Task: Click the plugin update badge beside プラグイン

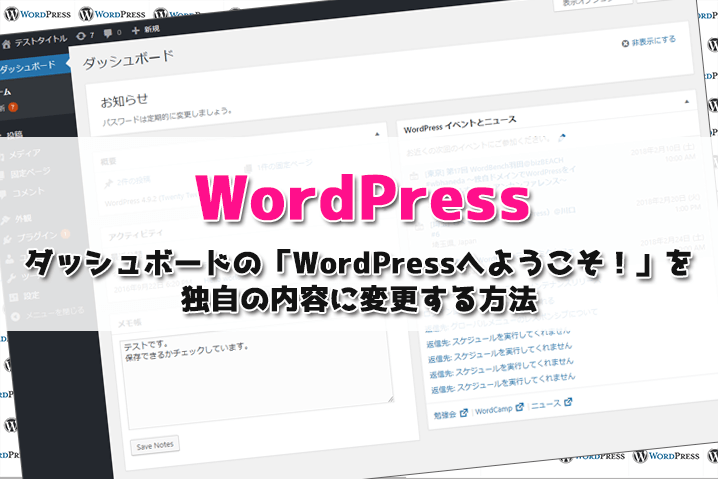Action: (65, 234)
